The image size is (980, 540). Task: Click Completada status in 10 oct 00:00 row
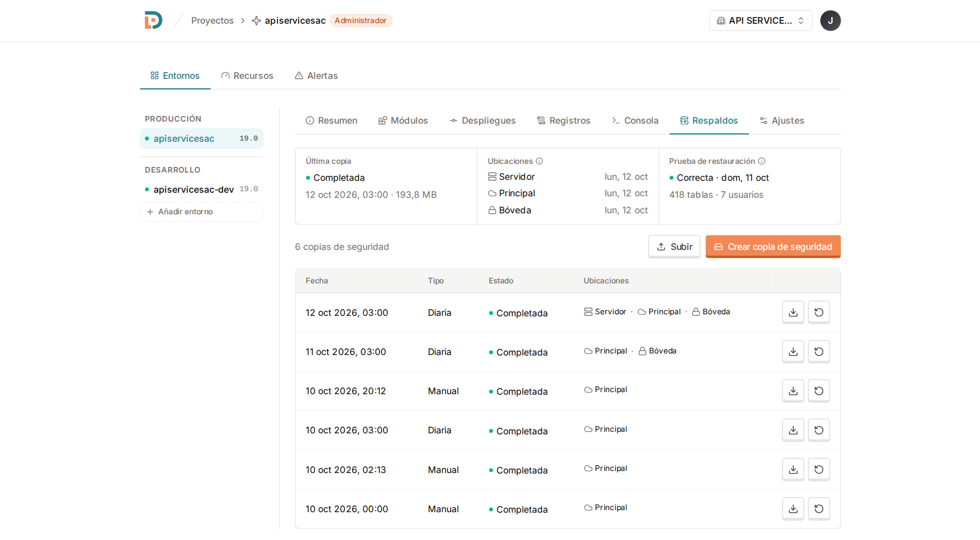coord(518,510)
